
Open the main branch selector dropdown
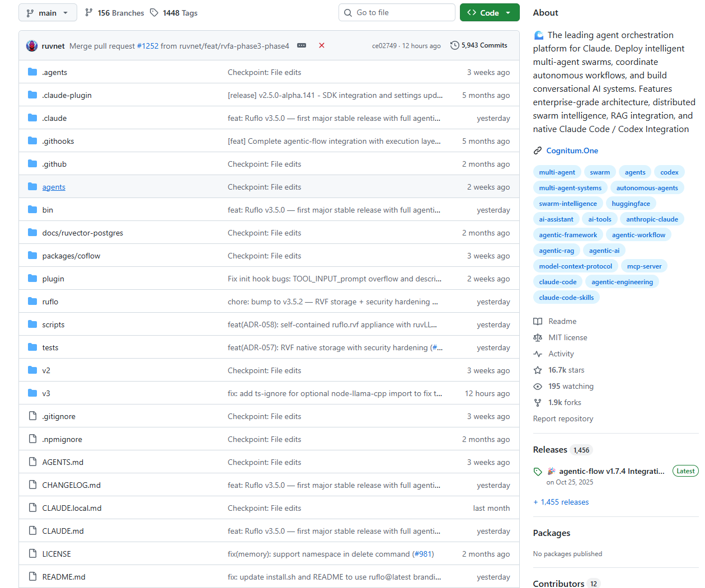48,12
